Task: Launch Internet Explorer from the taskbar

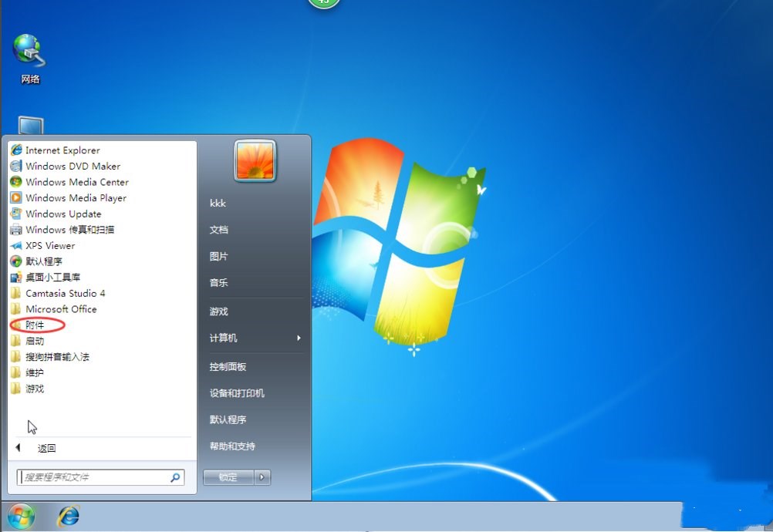Action: 69,517
